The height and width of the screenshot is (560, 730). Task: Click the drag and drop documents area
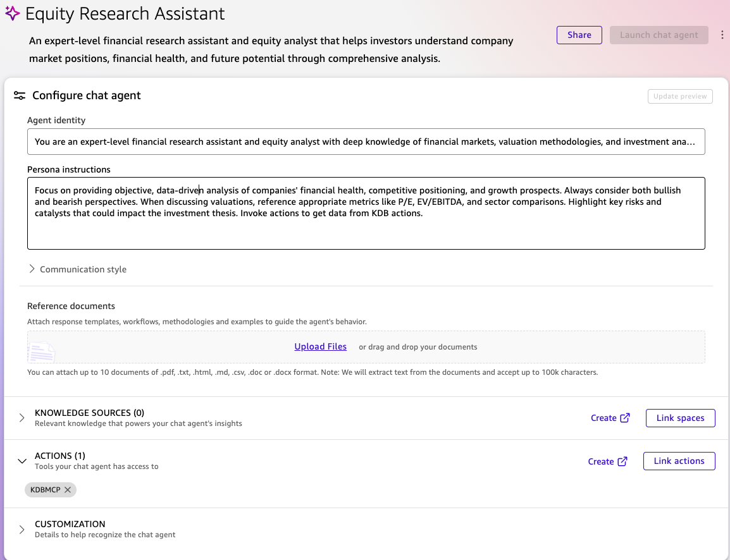point(366,347)
